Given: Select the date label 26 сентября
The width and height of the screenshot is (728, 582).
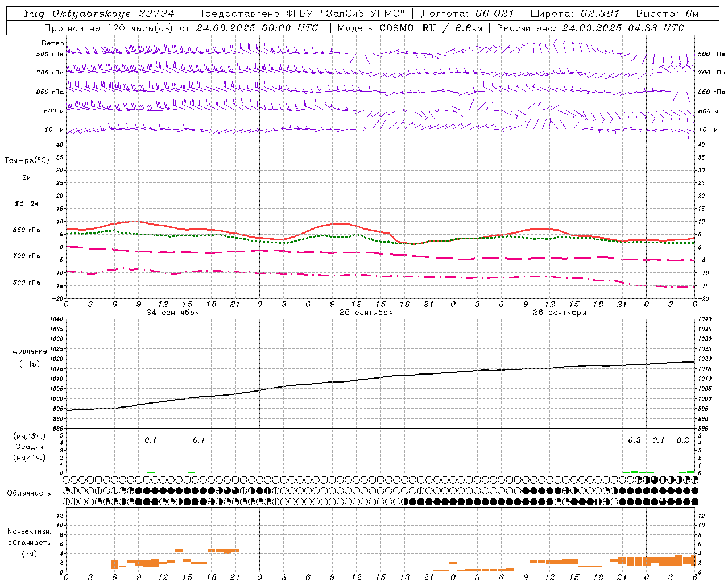Looking at the screenshot, I should (x=560, y=313).
